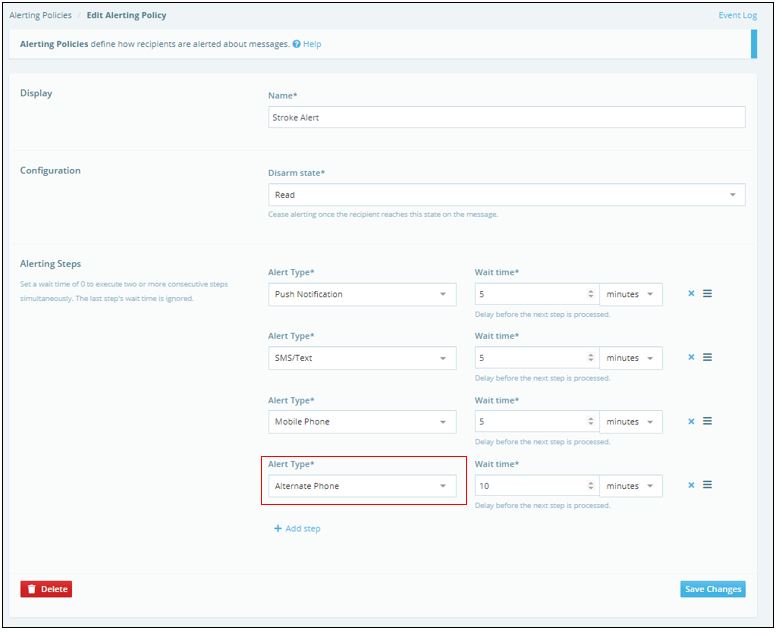Viewport: 778px width, 633px height.
Task: Change the minutes unit for SMS/Text step
Action: (x=630, y=358)
